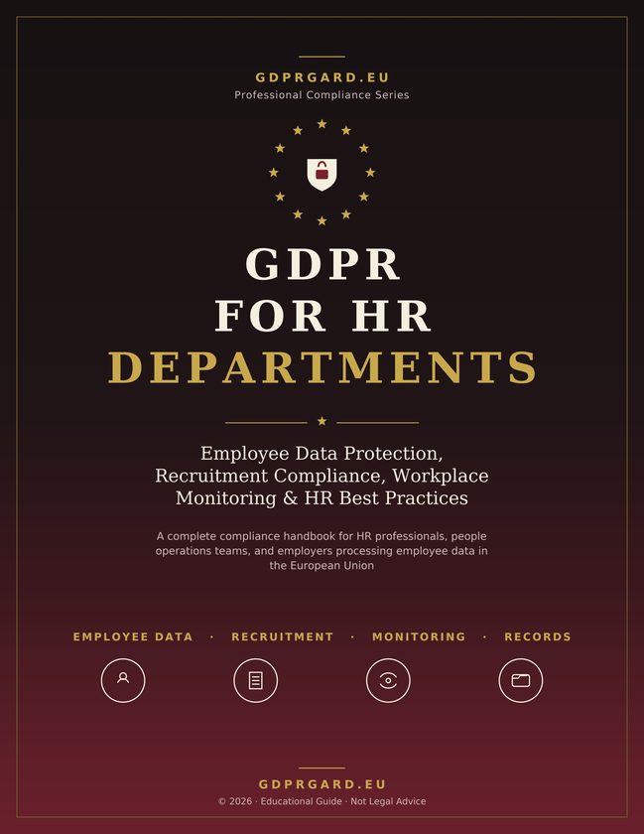Click the RECORDS label
Screen dimensions: 644x834
point(538,636)
